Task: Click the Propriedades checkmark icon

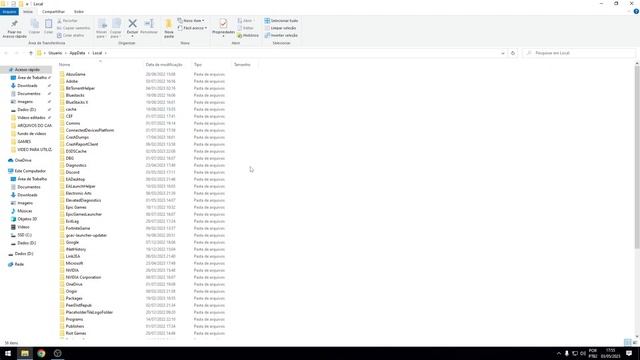Action: 223,24
